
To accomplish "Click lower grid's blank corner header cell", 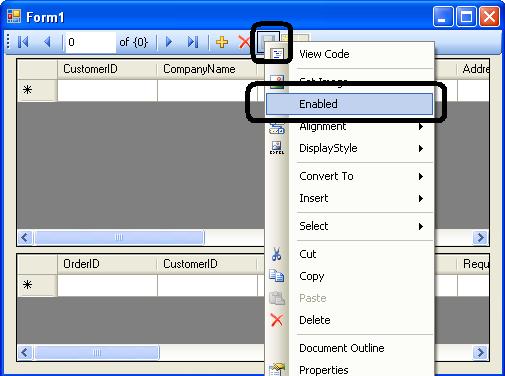I will 37,264.
